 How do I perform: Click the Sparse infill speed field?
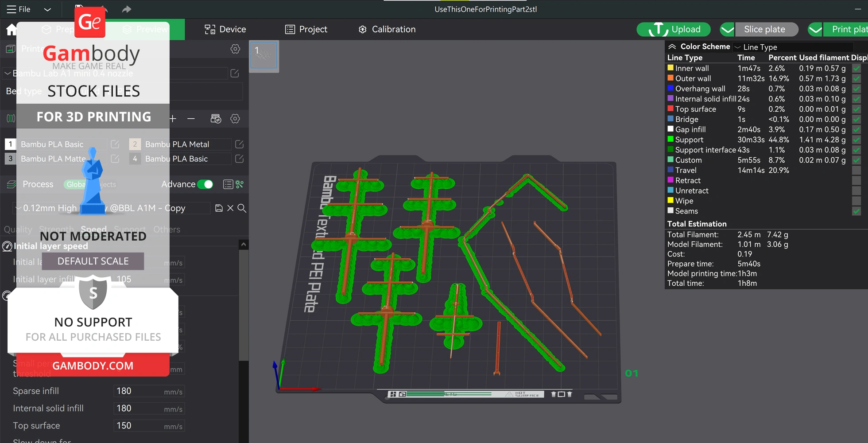tap(137, 391)
